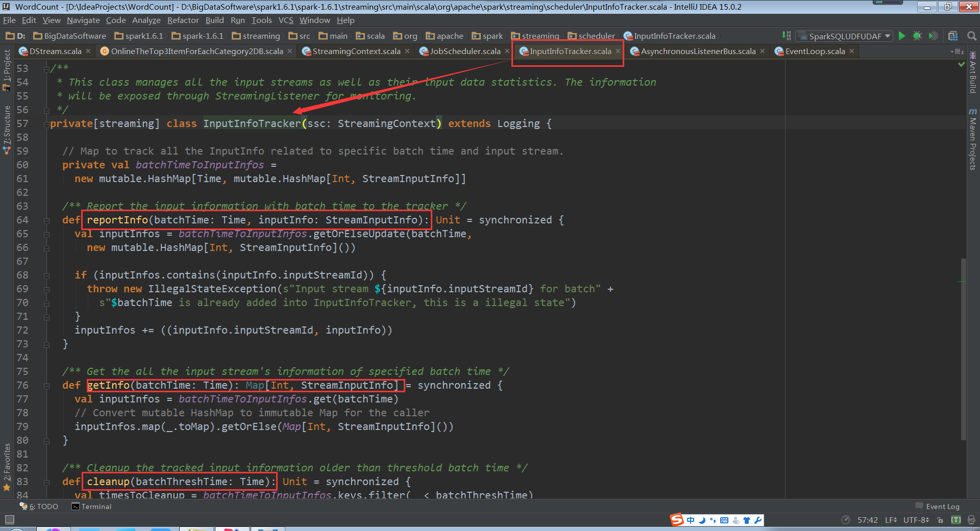Open Sogou settings wrench icon
The width and height of the screenshot is (980, 531).
[758, 520]
